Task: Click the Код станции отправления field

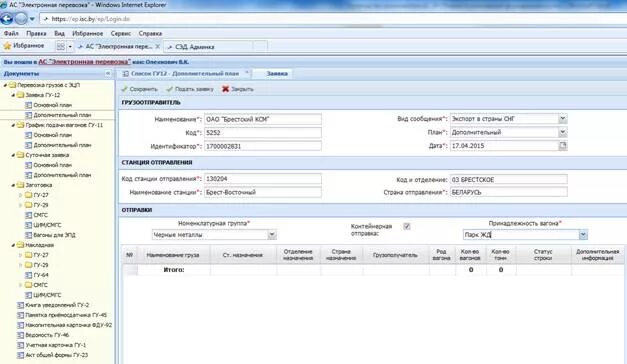Action: 263,179
